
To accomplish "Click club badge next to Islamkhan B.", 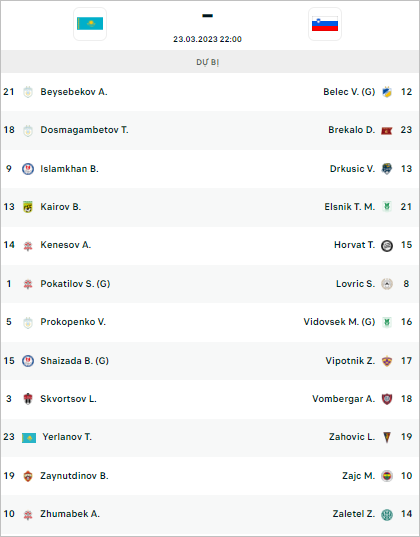I will pos(28,169).
